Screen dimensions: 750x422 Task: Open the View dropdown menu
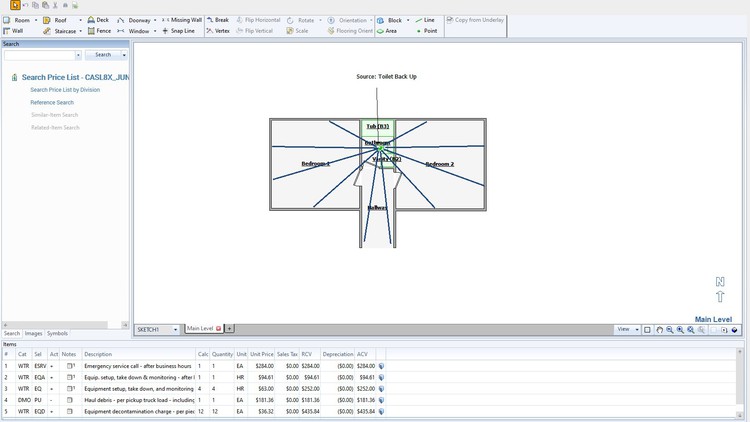[636, 329]
